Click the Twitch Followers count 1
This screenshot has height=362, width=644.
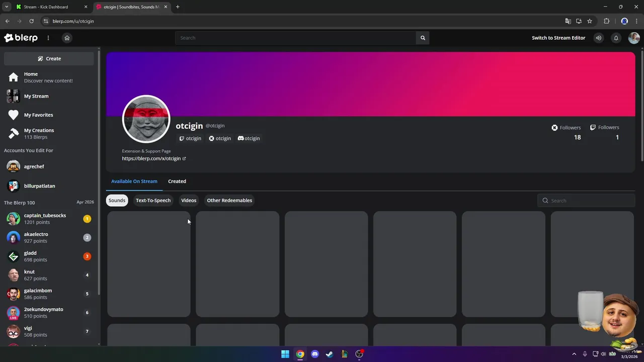pos(617,137)
